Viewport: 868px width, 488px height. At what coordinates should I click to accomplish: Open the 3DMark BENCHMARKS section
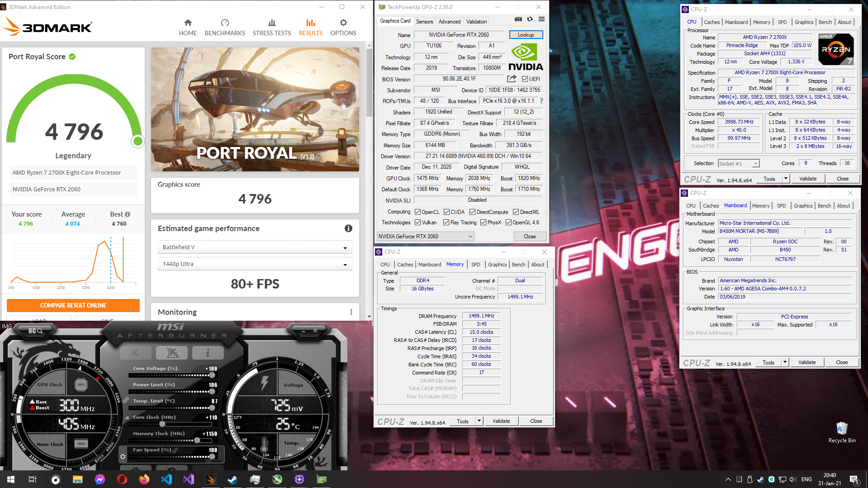[x=225, y=28]
